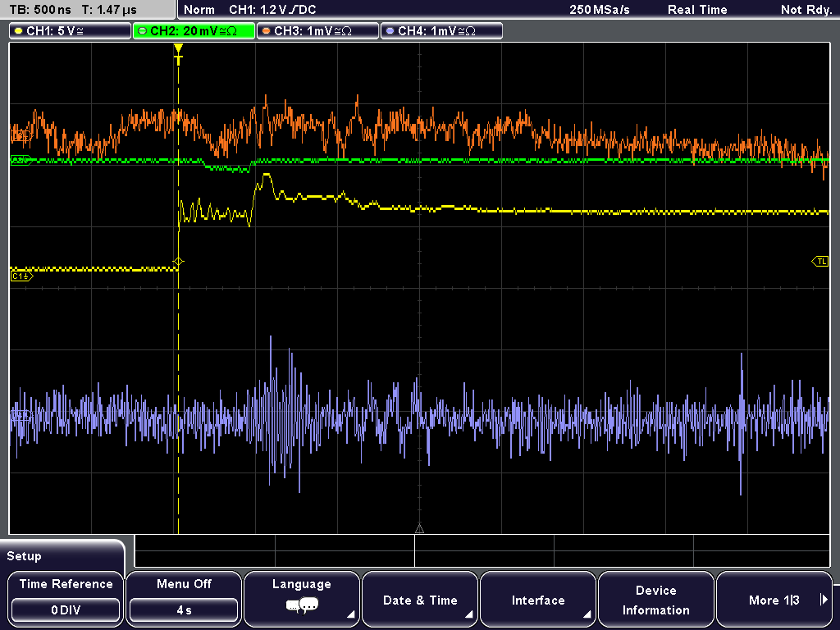840x630 pixels.
Task: Click the TB: 500 ns timebase readout
Action: (40, 10)
